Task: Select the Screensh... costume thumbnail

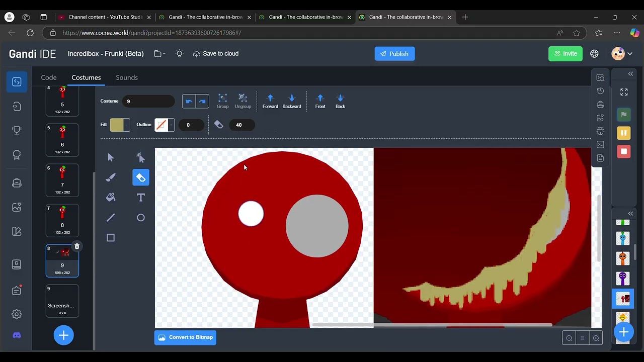Action: 62,301
